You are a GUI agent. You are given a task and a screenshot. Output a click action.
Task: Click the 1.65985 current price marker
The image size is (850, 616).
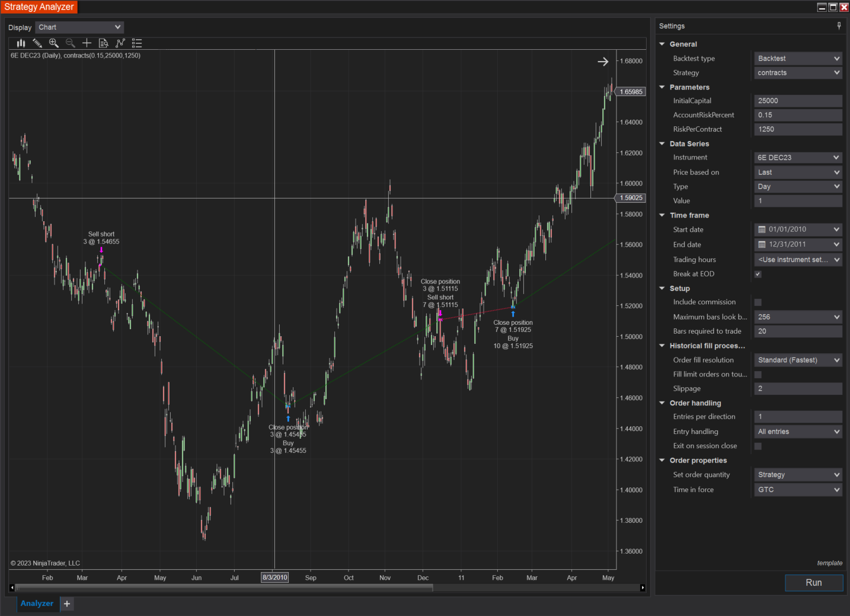click(x=631, y=92)
